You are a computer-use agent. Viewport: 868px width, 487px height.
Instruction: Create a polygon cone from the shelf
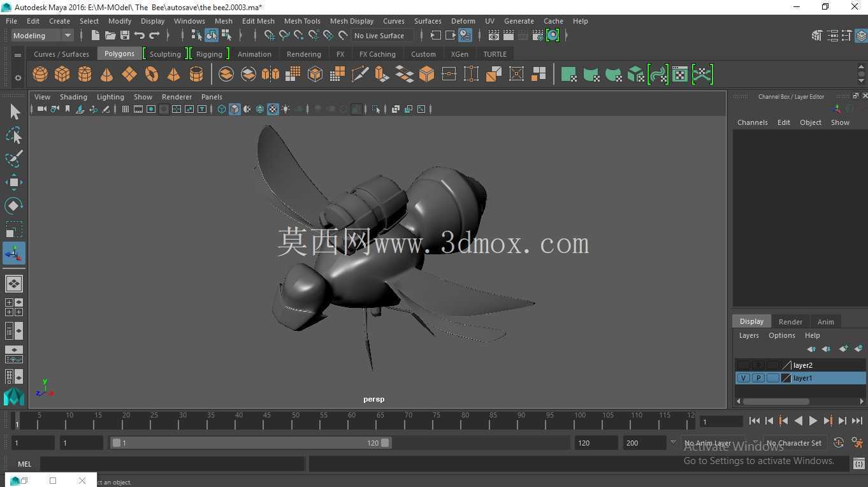coord(106,75)
